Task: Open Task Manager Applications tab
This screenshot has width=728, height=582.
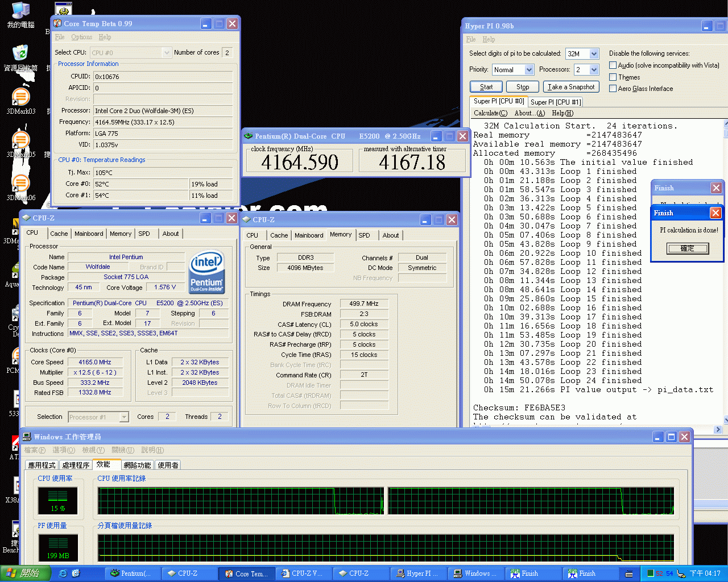Action: click(42, 465)
